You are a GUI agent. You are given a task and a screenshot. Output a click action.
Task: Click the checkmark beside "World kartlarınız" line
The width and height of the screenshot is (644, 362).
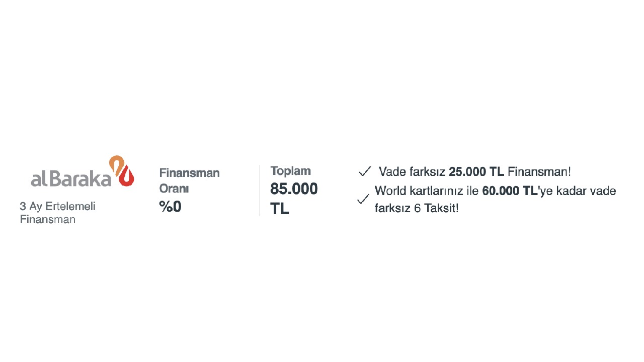363,200
